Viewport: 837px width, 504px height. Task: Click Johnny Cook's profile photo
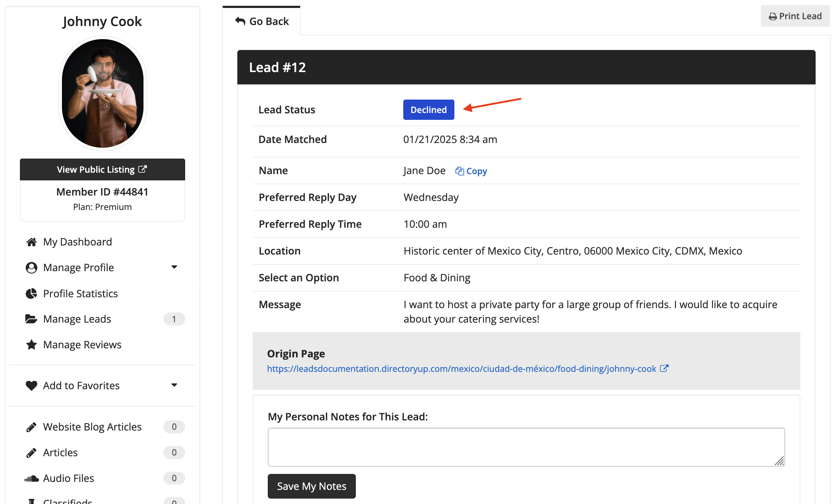pyautogui.click(x=103, y=93)
